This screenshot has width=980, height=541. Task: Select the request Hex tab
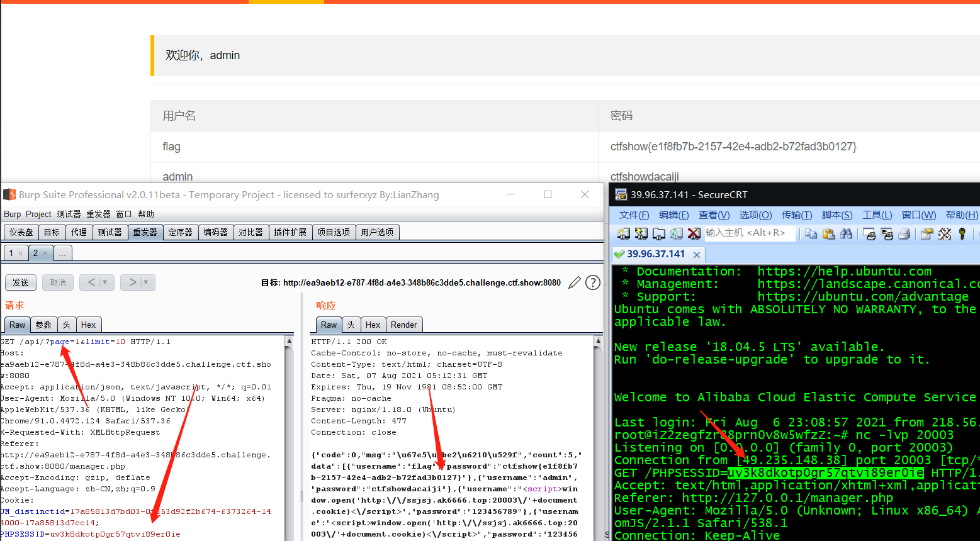coord(88,325)
